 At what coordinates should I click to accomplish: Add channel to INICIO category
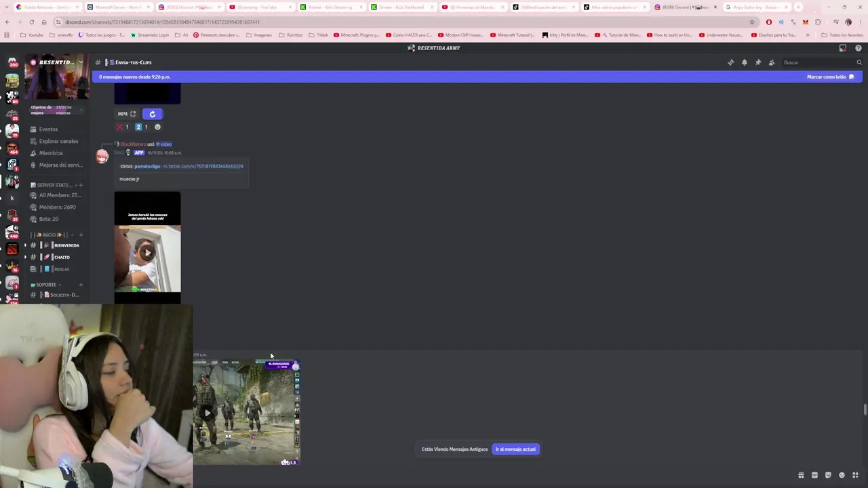click(81, 235)
